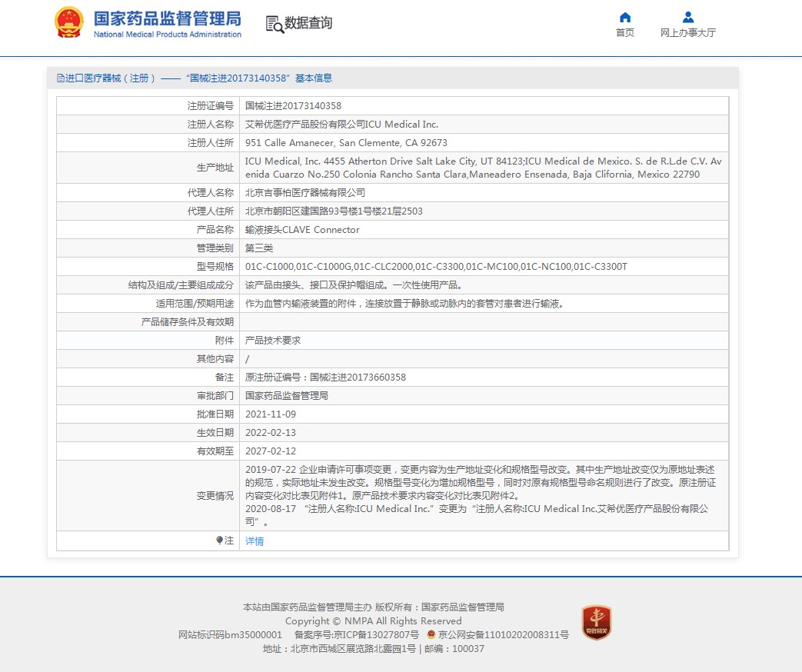
Task: Click the national emblem logo
Action: pyautogui.click(x=69, y=22)
